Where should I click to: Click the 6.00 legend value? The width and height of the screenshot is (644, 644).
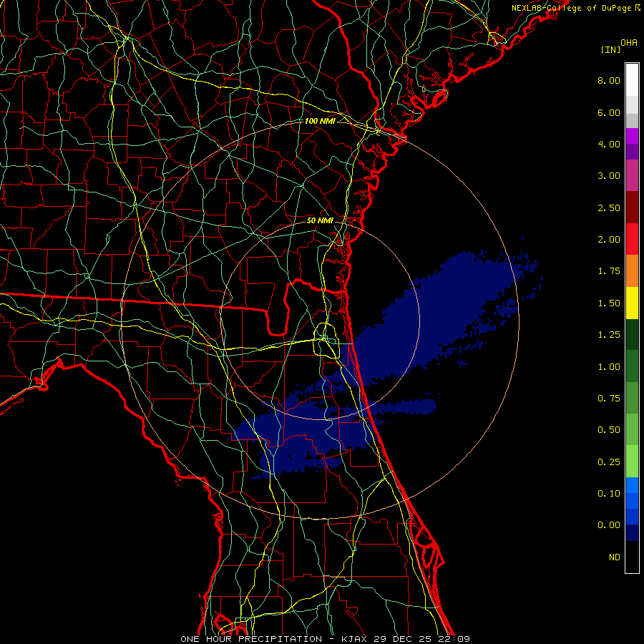[609, 112]
